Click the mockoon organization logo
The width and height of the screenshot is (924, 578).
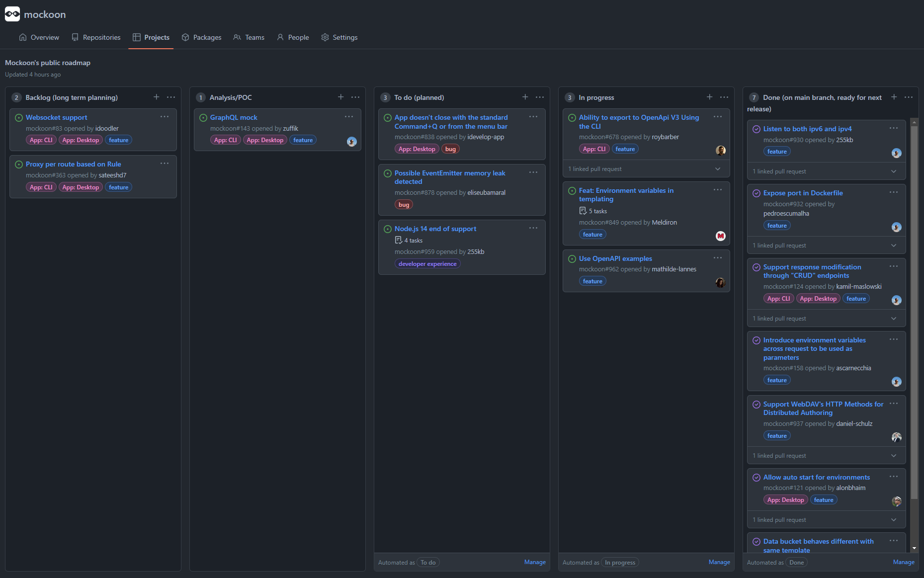click(x=12, y=14)
